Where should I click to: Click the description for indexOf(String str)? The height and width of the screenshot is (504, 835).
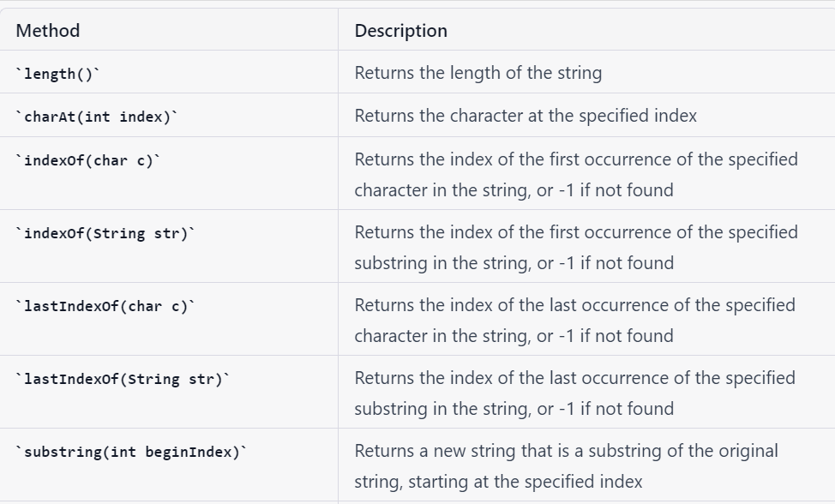point(576,248)
